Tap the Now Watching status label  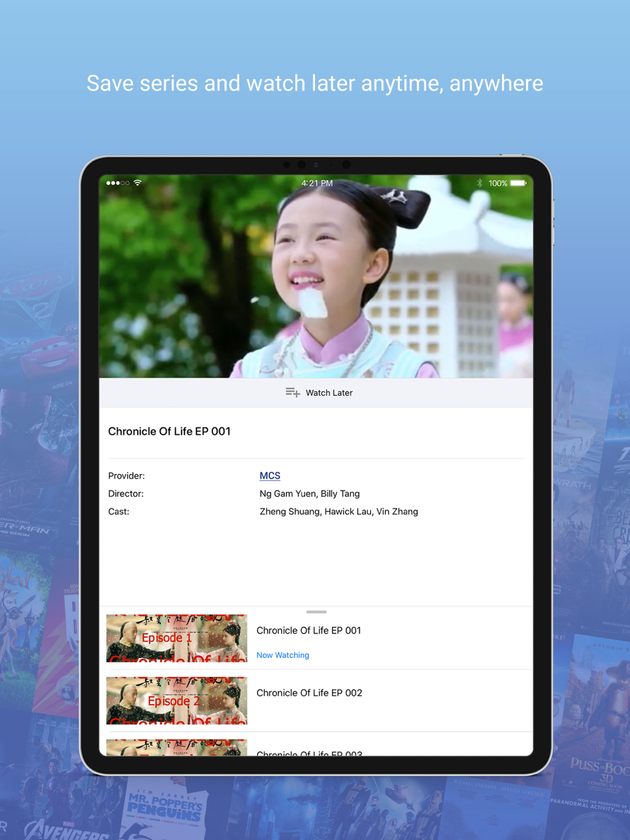283,656
